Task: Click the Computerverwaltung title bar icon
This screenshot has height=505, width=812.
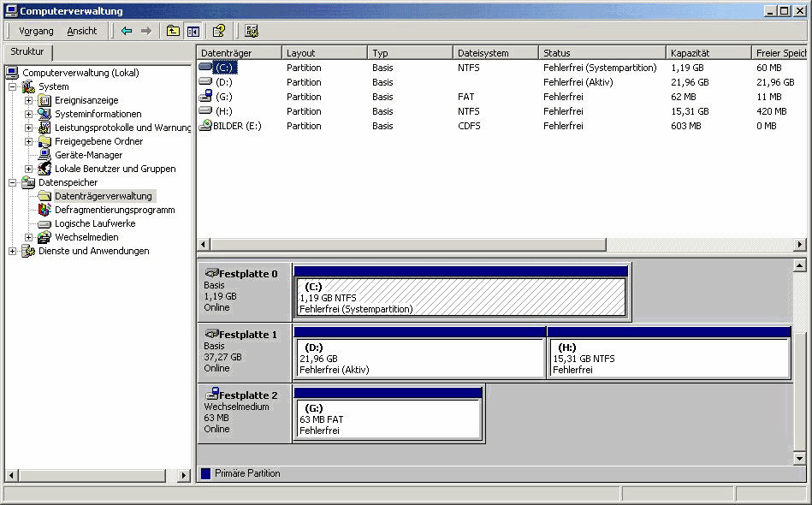Action: click(11, 10)
